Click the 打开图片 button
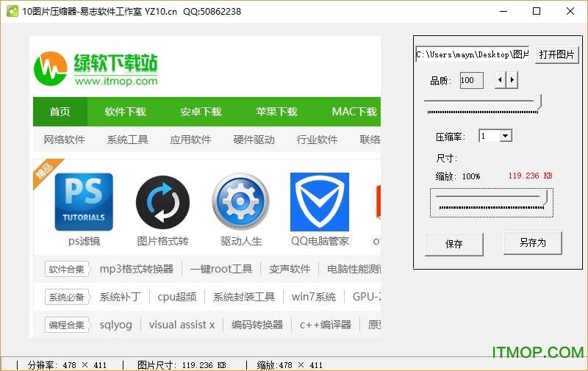This screenshot has height=371, width=588. (x=556, y=54)
